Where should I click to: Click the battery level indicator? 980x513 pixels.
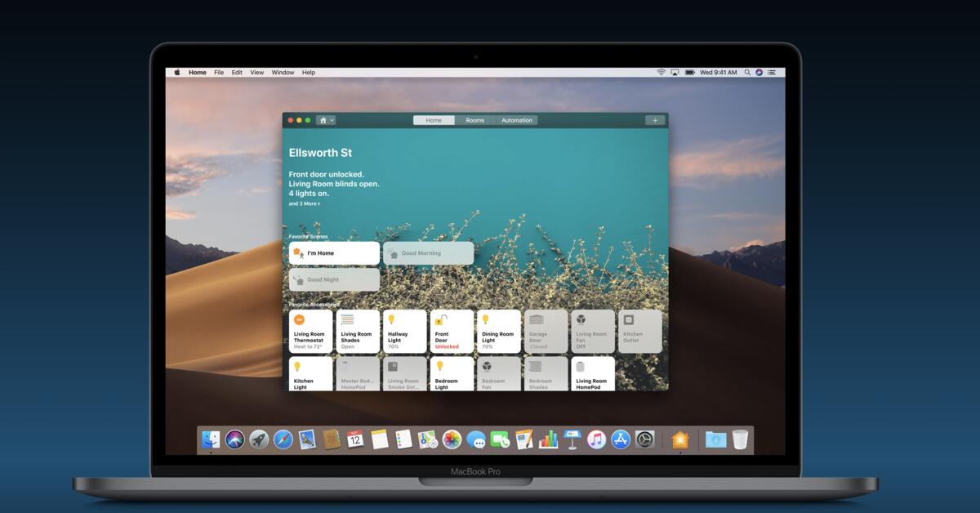pyautogui.click(x=690, y=72)
